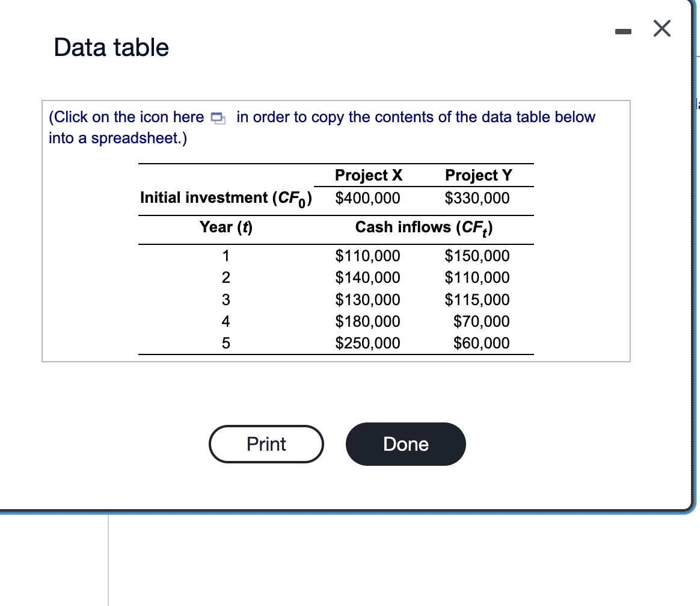This screenshot has height=606, width=700.
Task: Click Year 1 row label
Action: pos(225,256)
